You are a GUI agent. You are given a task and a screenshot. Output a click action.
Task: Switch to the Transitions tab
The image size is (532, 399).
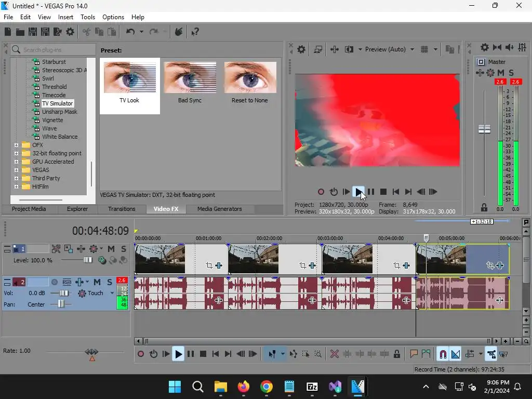(x=122, y=209)
